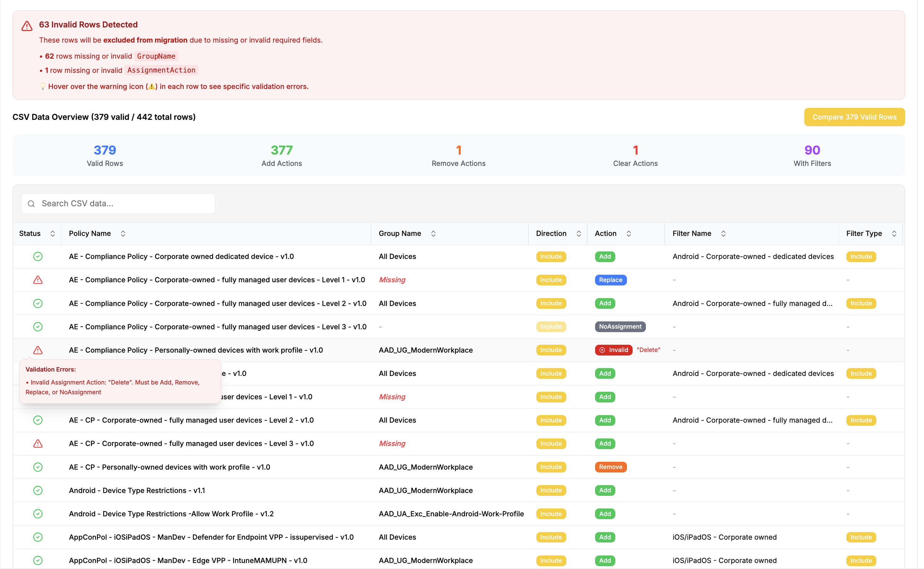This screenshot has width=924, height=569.
Task: Toggle the Include direction badge on the first row
Action: (551, 256)
